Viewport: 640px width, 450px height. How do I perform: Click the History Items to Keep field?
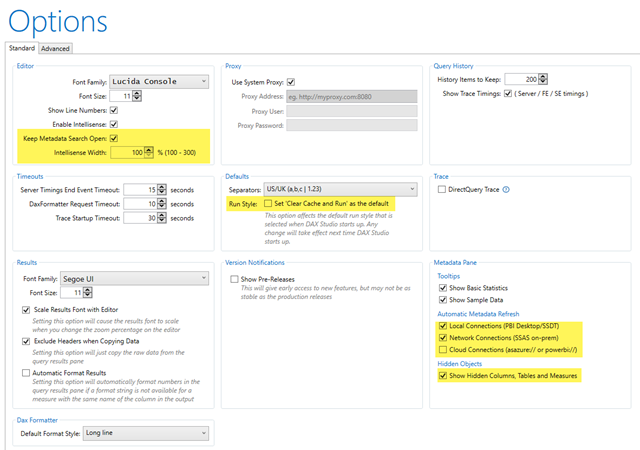pos(522,79)
